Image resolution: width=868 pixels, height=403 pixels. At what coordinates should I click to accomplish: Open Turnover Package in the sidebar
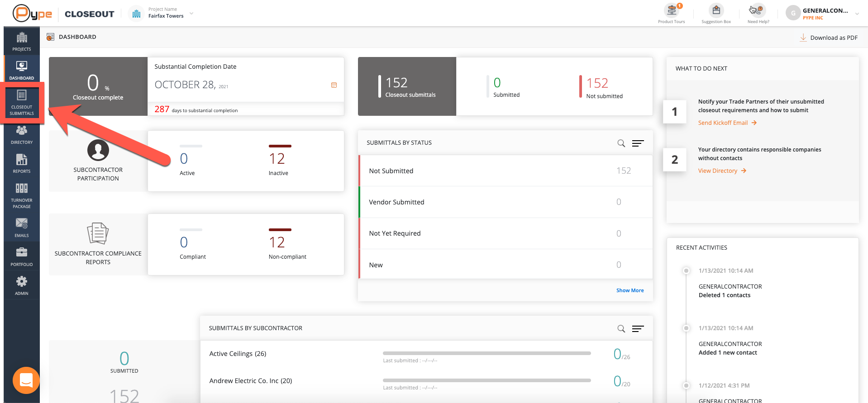click(22, 196)
